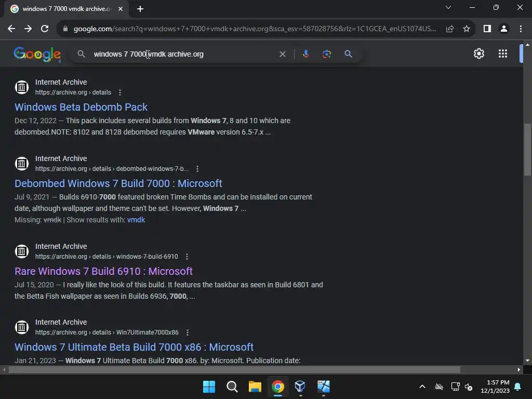The height and width of the screenshot is (399, 532).
Task: Open more options for Win7Ultimate7000x86 result
Action: (x=187, y=332)
